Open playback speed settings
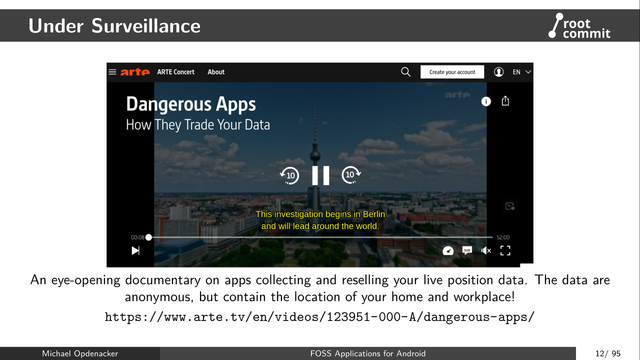Image resolution: width=640 pixels, height=360 pixels. 448,251
